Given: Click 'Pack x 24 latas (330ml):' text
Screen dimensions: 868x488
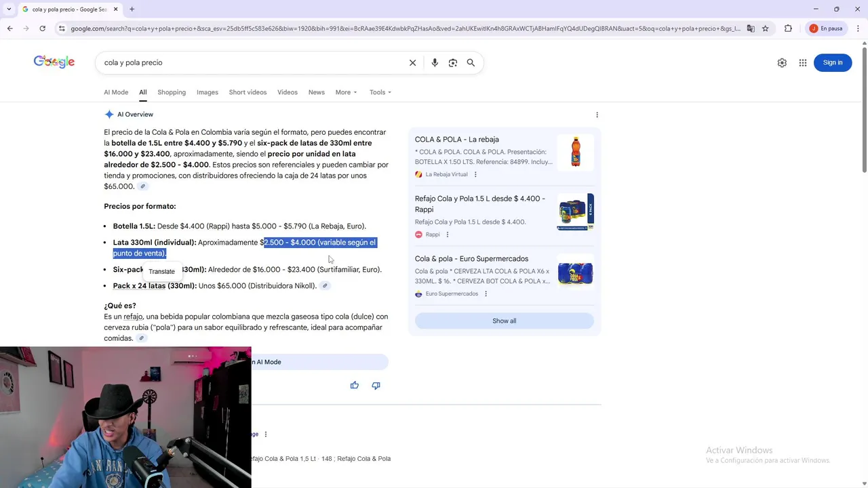Looking at the screenshot, I should (x=155, y=286).
